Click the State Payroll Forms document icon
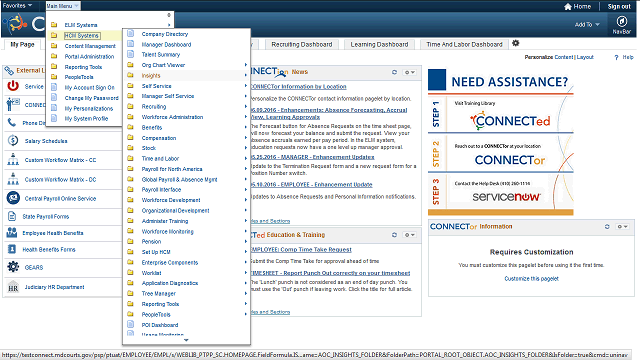The width and height of the screenshot is (640, 360). 12,216
